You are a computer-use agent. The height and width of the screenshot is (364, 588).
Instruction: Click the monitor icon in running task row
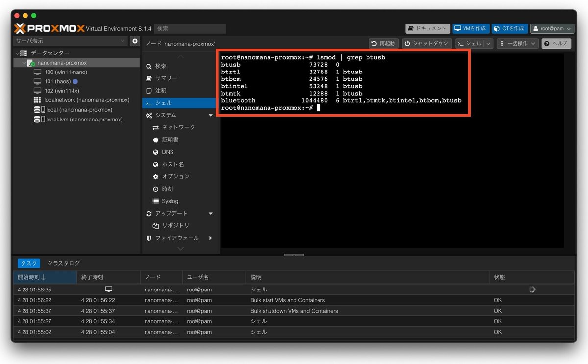pyautogui.click(x=109, y=290)
